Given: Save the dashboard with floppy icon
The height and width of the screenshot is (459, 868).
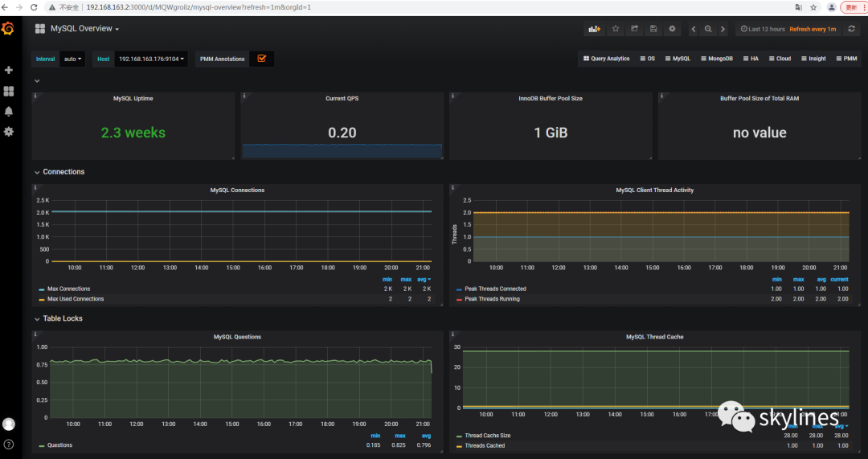Looking at the screenshot, I should point(653,29).
